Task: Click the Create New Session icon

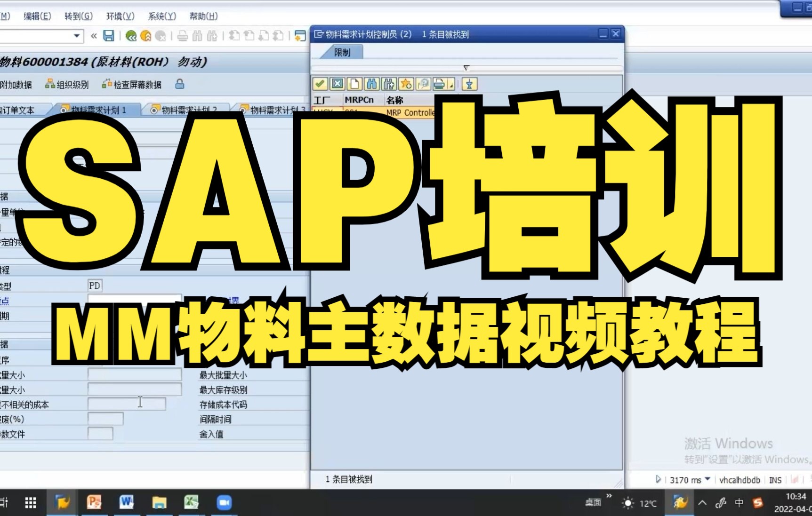Action: click(300, 36)
